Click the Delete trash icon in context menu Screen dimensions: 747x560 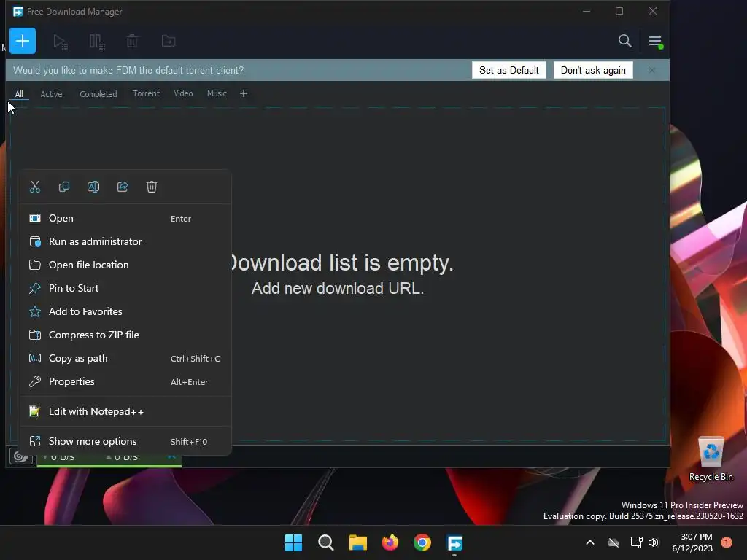(152, 187)
